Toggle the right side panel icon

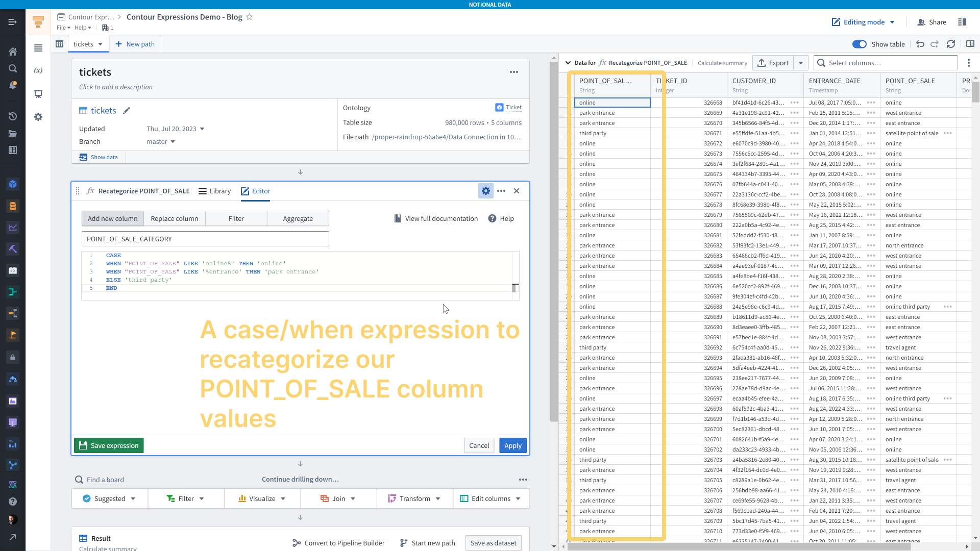pos(970,44)
